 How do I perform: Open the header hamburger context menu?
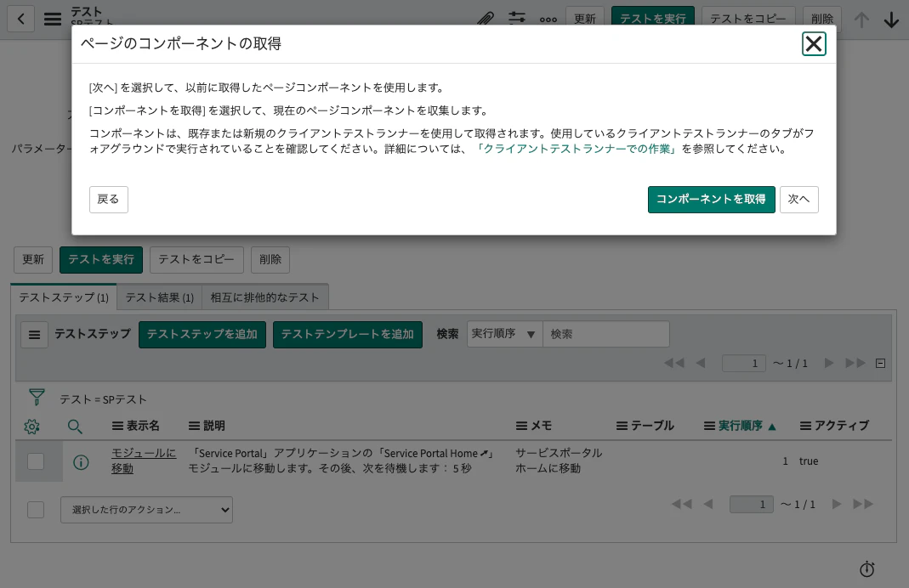(x=53, y=19)
